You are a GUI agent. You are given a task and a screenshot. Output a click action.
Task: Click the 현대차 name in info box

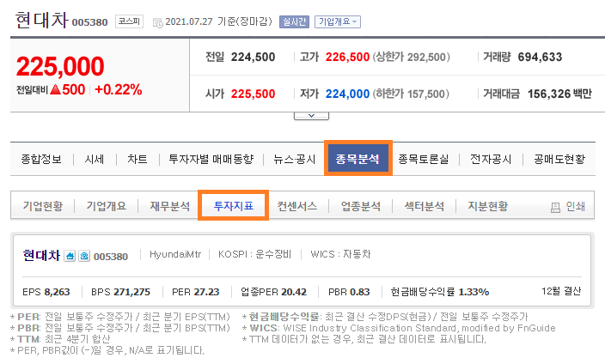(x=41, y=255)
